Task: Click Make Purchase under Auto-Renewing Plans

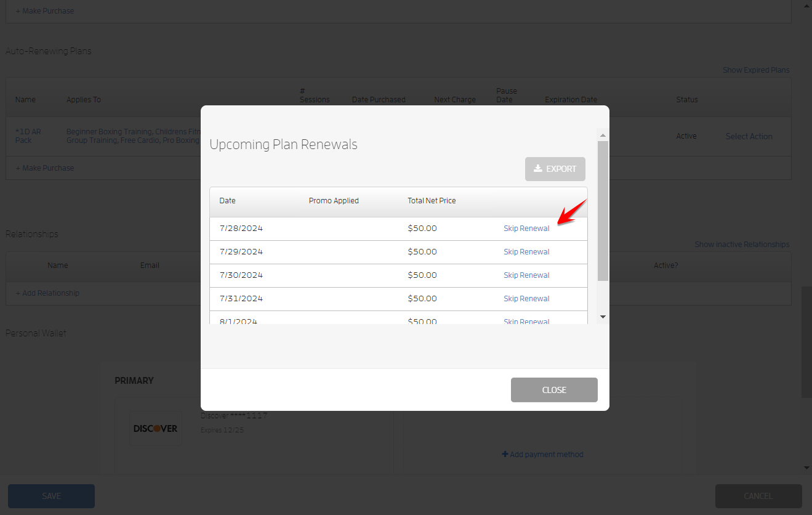Action: point(44,168)
